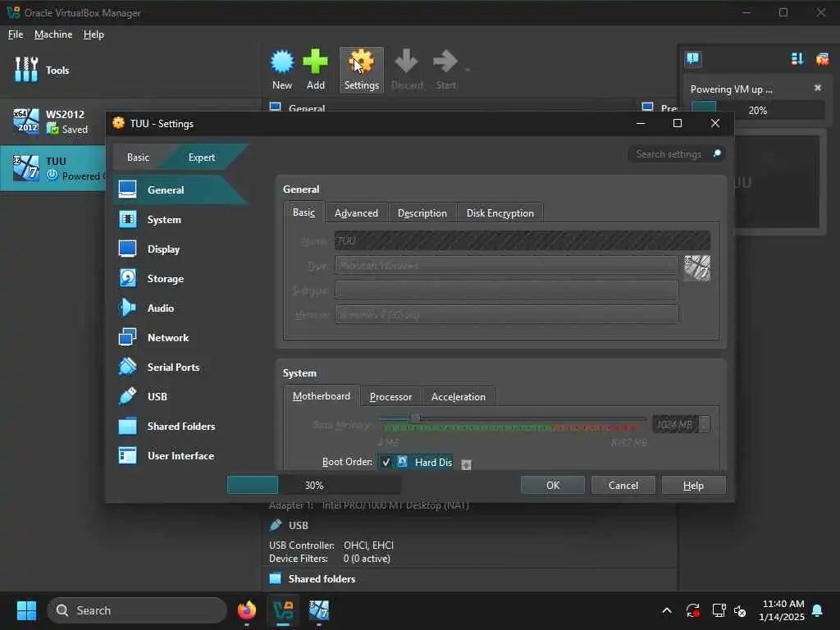Select the Disk Encryption tab
Viewport: 840px width, 630px height.
coord(500,213)
